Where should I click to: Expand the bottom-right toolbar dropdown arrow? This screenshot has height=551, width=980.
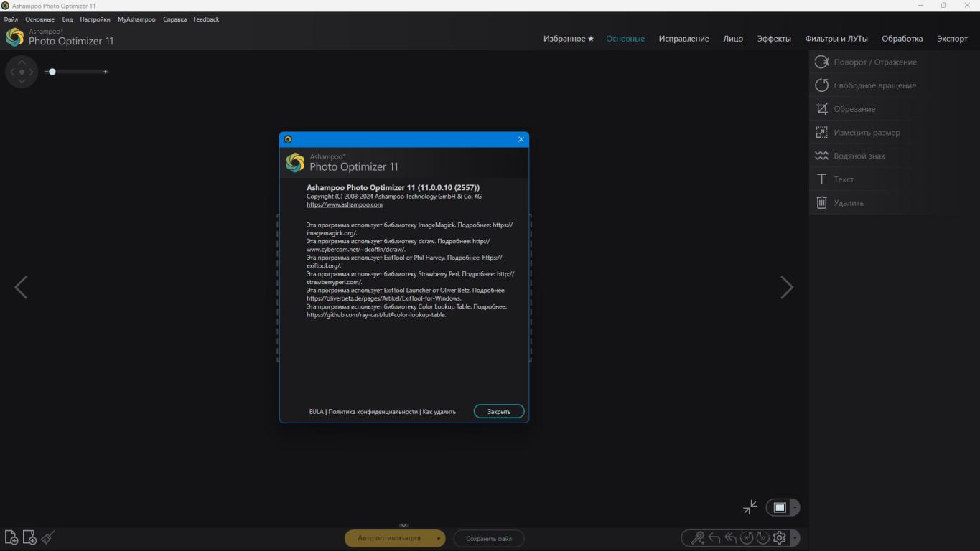pos(795,538)
